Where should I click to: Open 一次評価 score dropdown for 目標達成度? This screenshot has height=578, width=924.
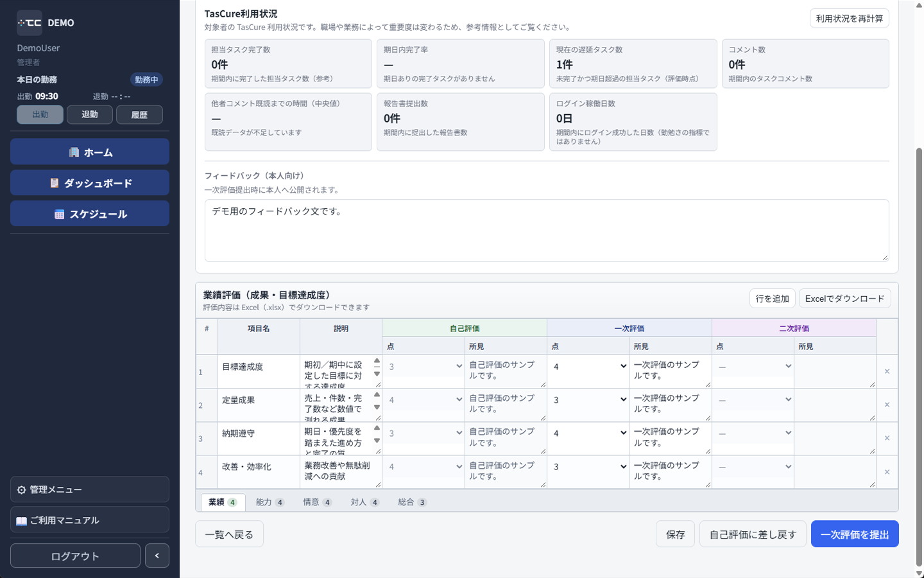point(588,366)
